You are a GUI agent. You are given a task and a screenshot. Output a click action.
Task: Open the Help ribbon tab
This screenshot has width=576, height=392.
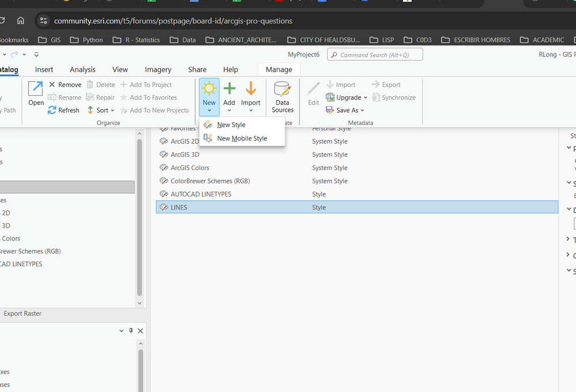click(231, 69)
